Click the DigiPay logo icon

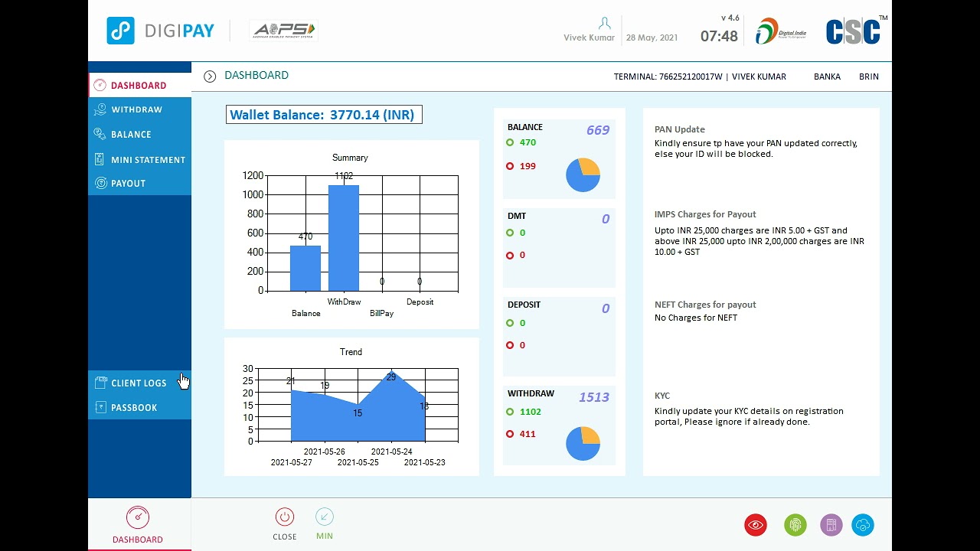pos(121,31)
